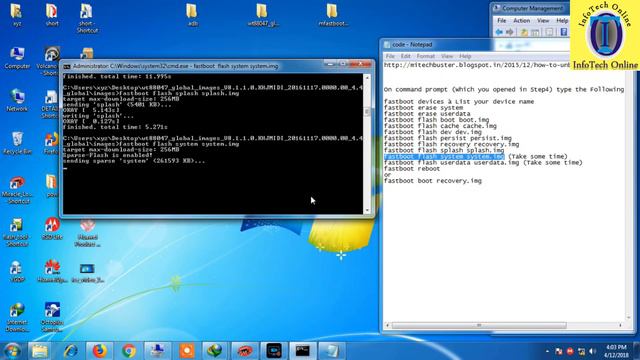Click 'fastboot boot recovery.img' line in Notepad
This screenshot has height=360, width=640.
(x=433, y=181)
